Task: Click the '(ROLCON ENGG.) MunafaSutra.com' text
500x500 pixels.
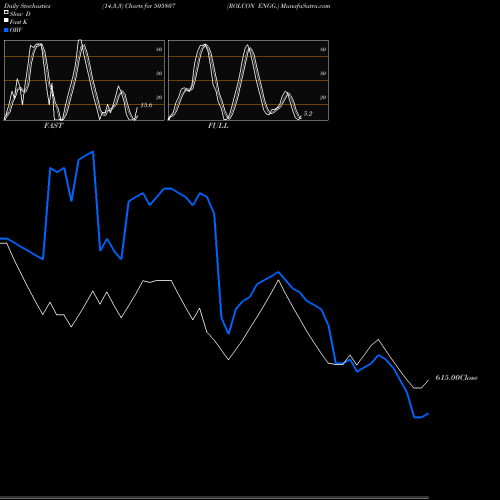Action: pyautogui.click(x=279, y=6)
